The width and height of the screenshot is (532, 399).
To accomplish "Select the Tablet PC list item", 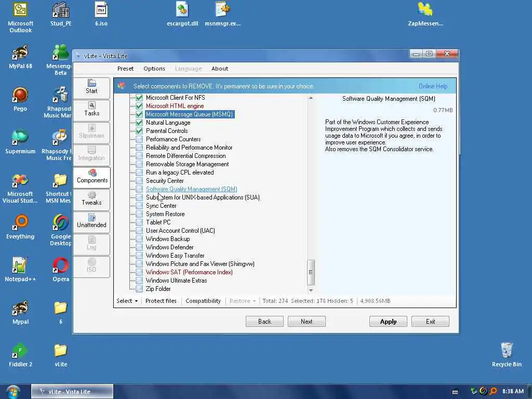I will click(158, 222).
